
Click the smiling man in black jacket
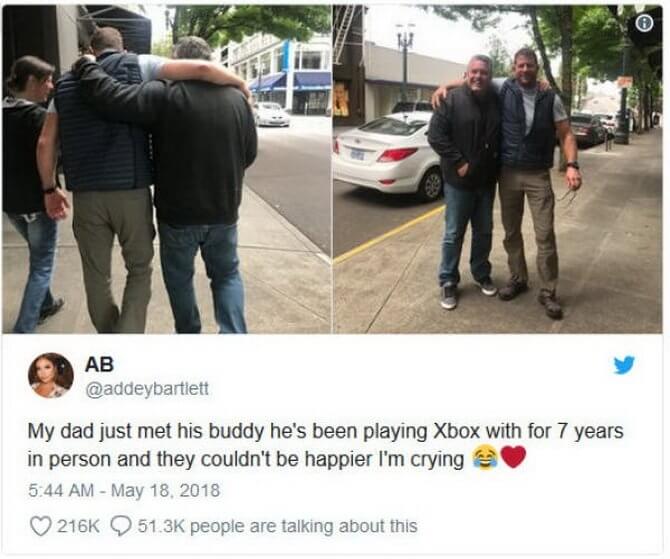tap(467, 177)
